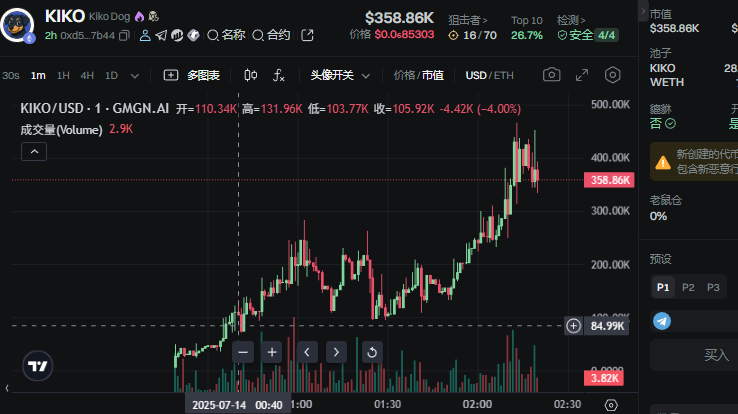The height and width of the screenshot is (414, 738).
Task: Open the fx indicators menu
Action: 279,75
